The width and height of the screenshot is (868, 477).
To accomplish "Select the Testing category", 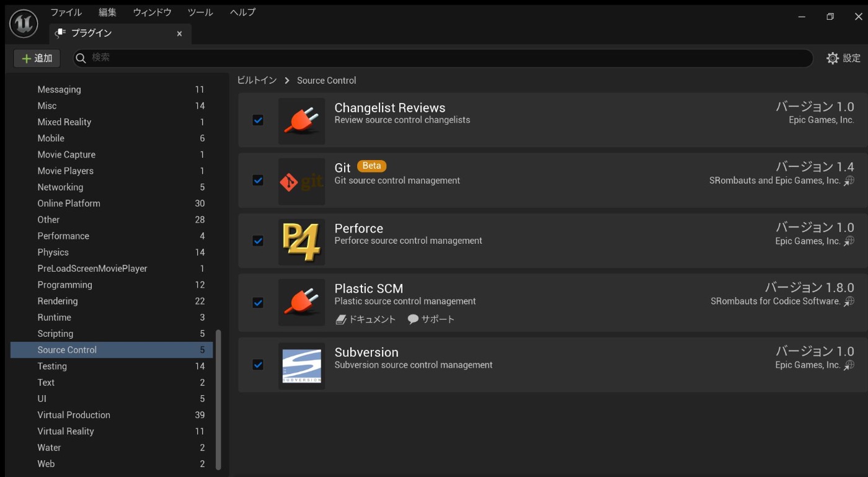I will (112, 366).
